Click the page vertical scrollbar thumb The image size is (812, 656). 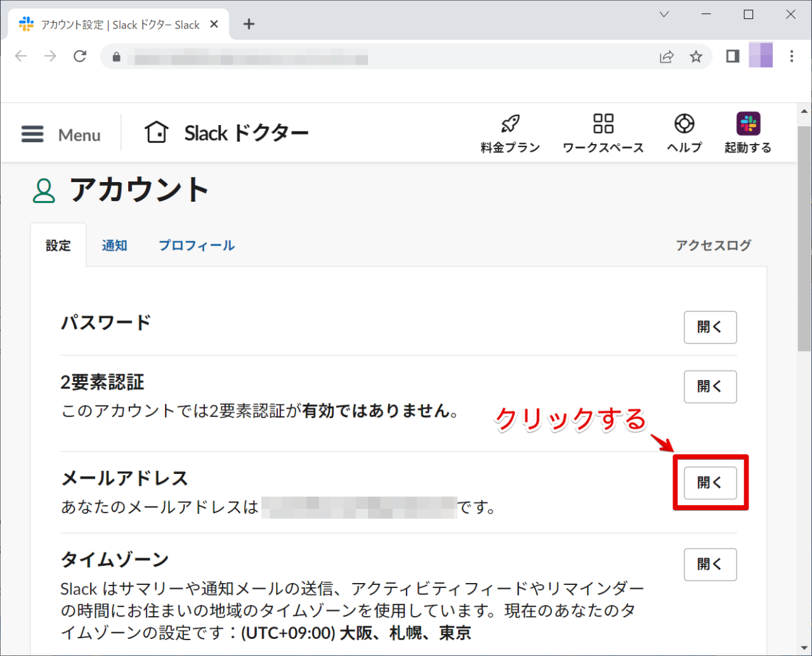pos(804,239)
